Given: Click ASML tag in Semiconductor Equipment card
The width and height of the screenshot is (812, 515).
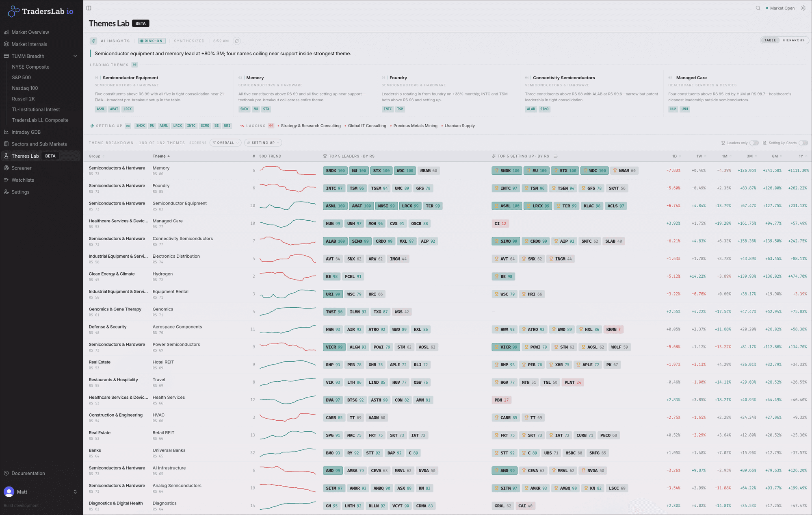Looking at the screenshot, I should 100,109.
